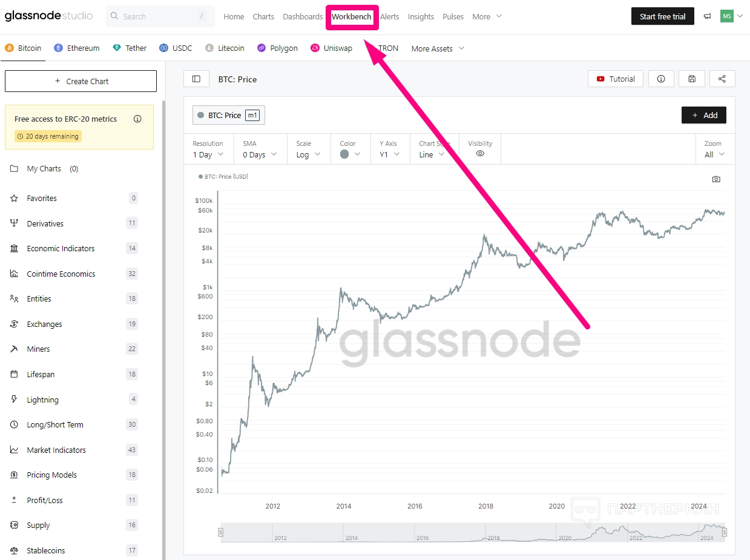
Task: Click the left handle of the timeline range slider
Action: click(x=221, y=532)
